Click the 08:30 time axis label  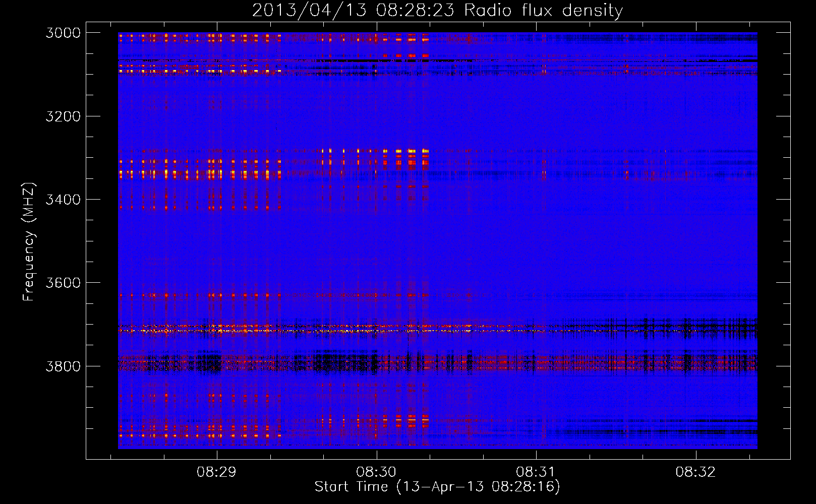click(376, 472)
